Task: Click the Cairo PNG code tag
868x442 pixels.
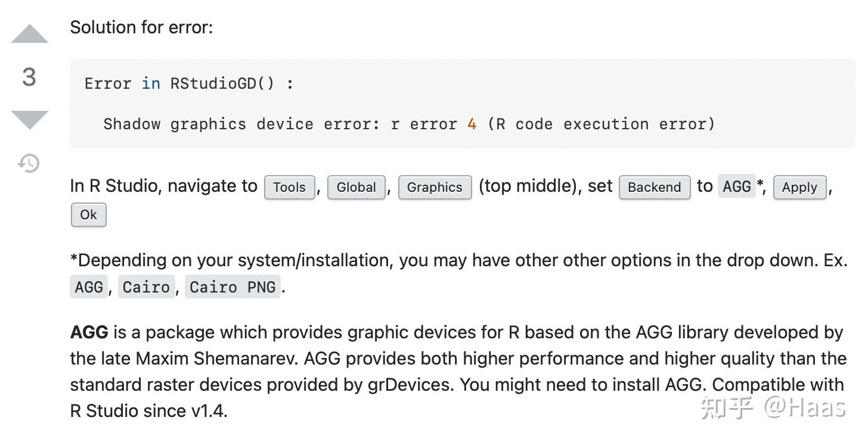Action: (232, 287)
